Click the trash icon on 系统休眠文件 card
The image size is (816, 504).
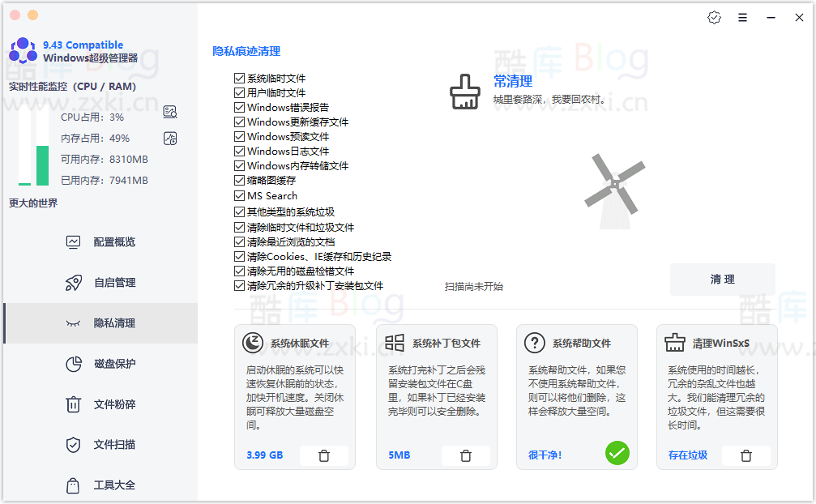coord(323,455)
